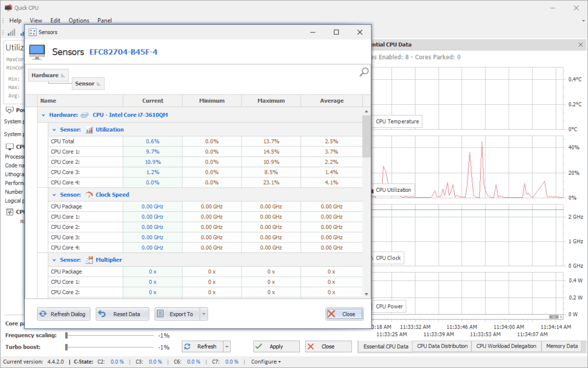
Task: Sort by the Current column header
Action: point(153,101)
